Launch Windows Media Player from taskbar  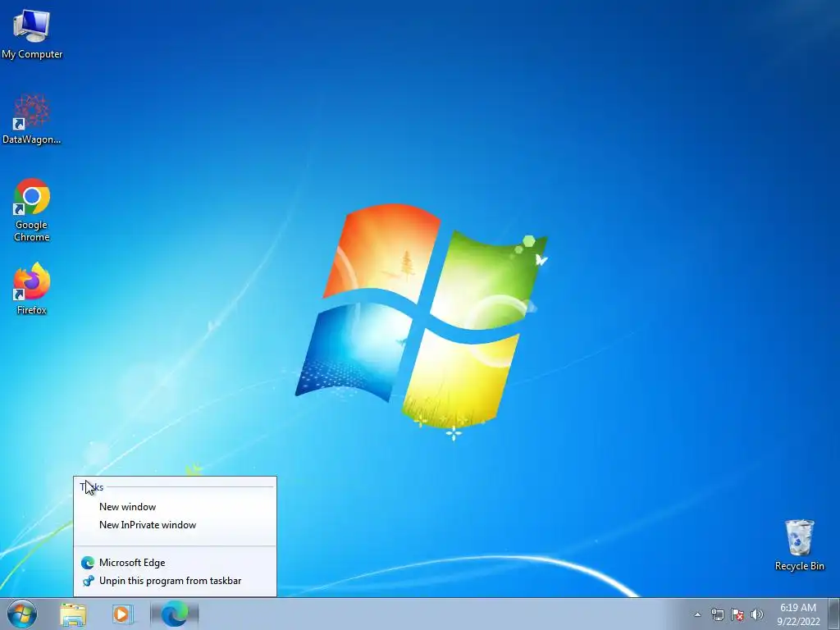122,614
